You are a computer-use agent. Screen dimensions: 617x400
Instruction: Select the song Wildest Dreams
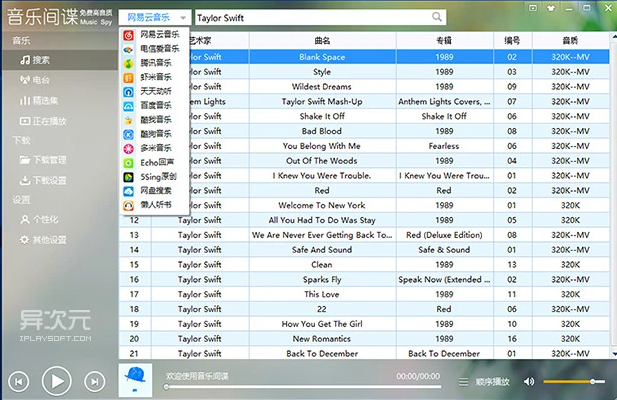[x=322, y=87]
